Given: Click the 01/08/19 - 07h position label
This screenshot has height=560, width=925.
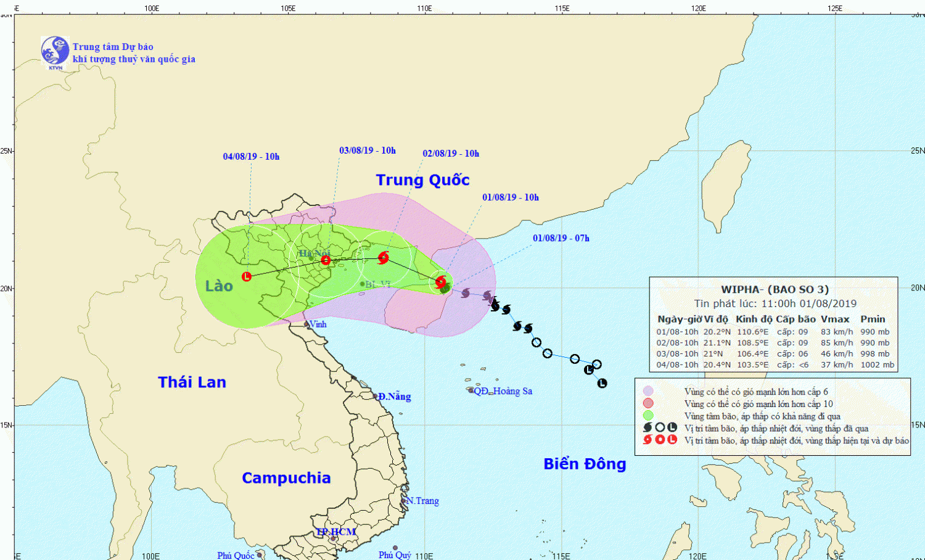Looking at the screenshot, I should click(561, 238).
